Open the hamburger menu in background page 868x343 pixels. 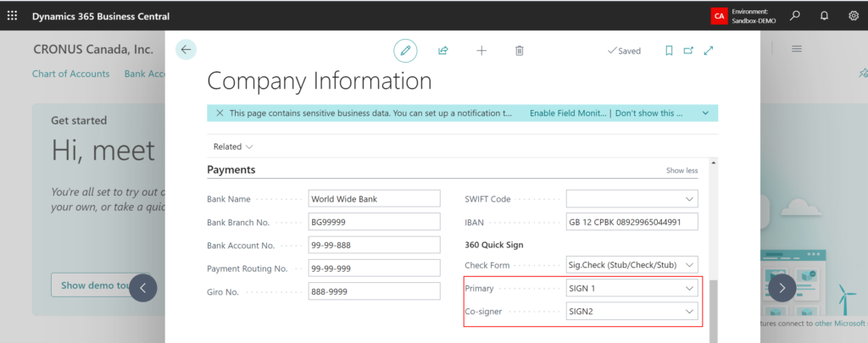[x=797, y=48]
